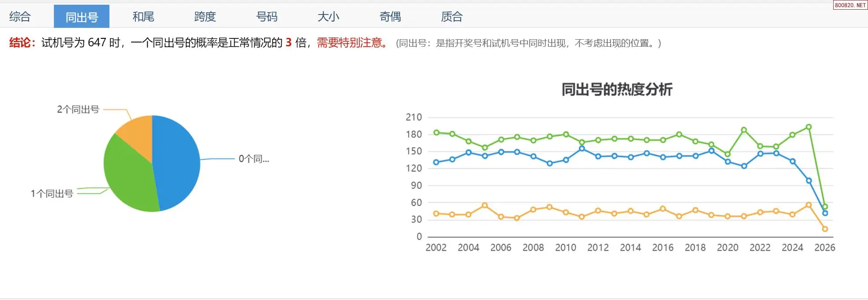
Task: Click the blue line data point at 2026
Action: pyautogui.click(x=825, y=213)
